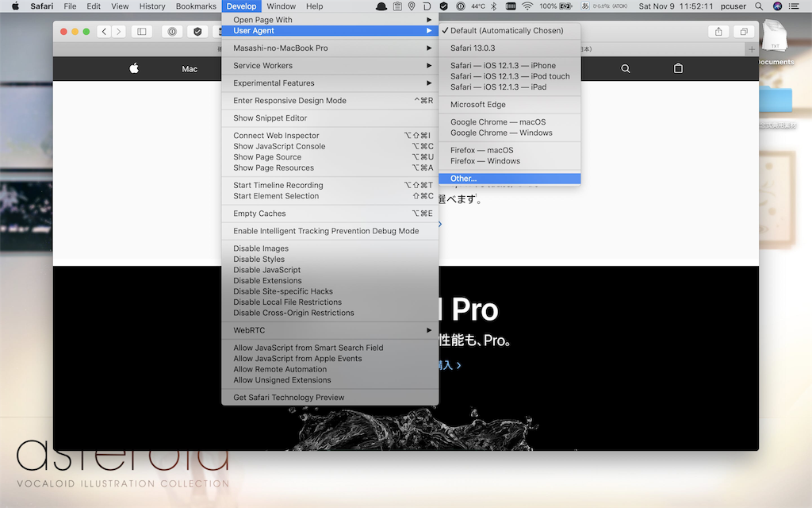Select Google Chrome — Windows user agent
The image size is (812, 508).
coord(510,133)
